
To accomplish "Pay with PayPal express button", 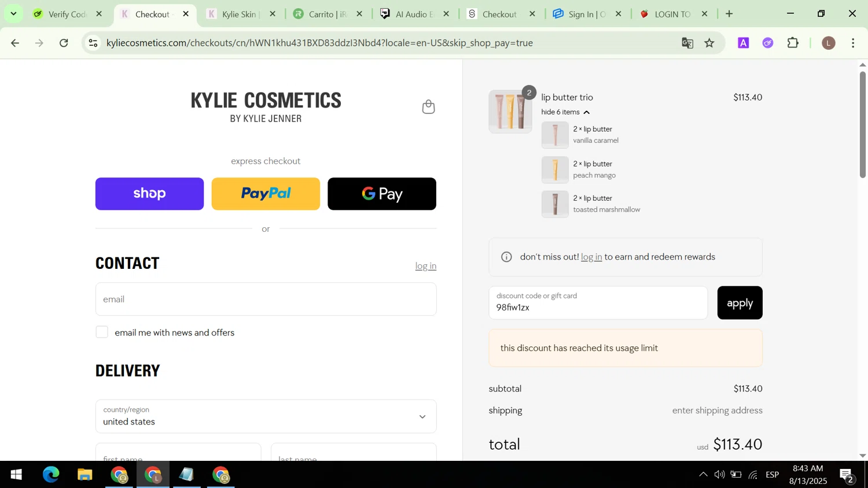I will 266,194.
